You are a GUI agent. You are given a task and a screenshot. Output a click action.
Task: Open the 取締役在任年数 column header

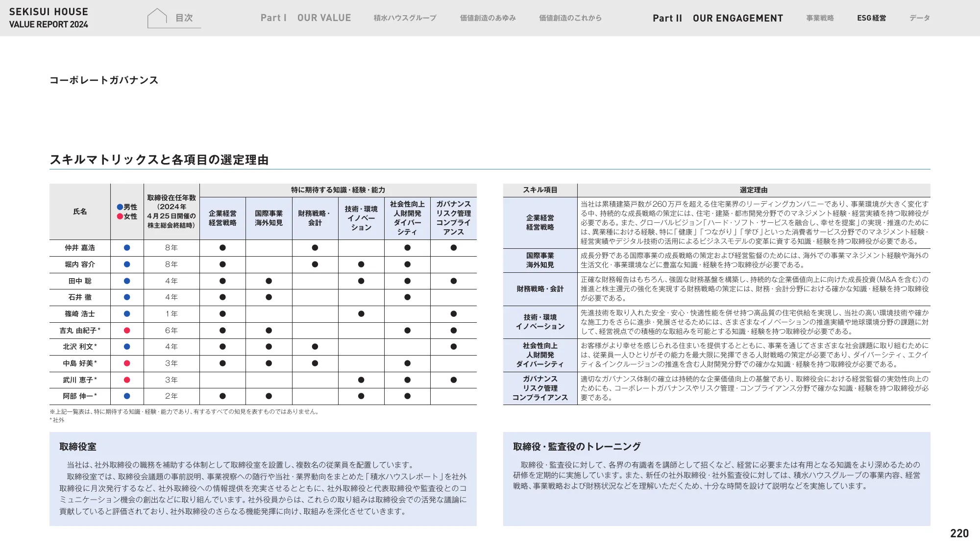point(171,212)
